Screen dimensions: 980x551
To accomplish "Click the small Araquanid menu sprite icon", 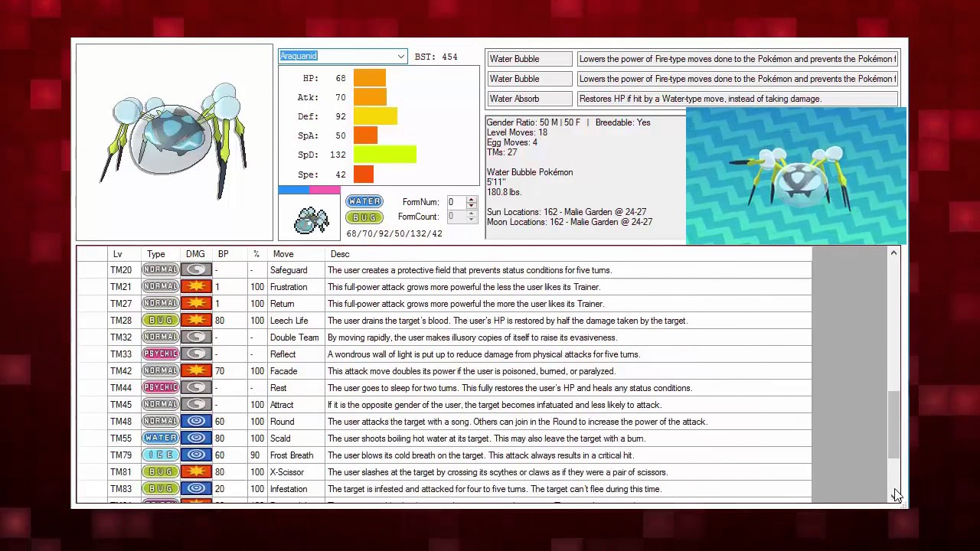I will 311,220.
